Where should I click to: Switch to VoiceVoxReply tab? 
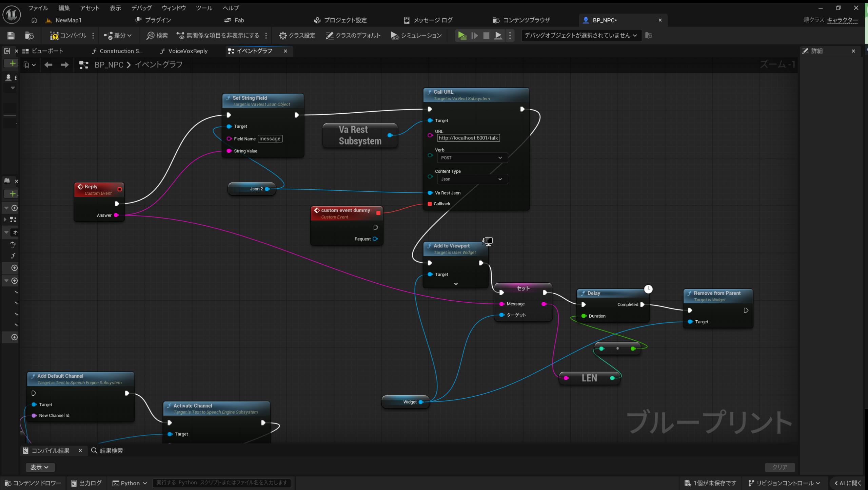pyautogui.click(x=188, y=51)
